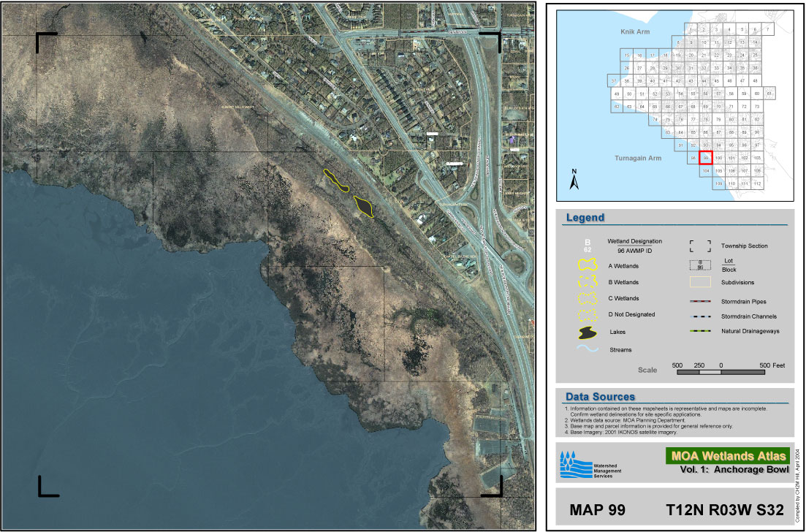The width and height of the screenshot is (806, 532).
Task: Select index map tile 104
Action: 706,170
